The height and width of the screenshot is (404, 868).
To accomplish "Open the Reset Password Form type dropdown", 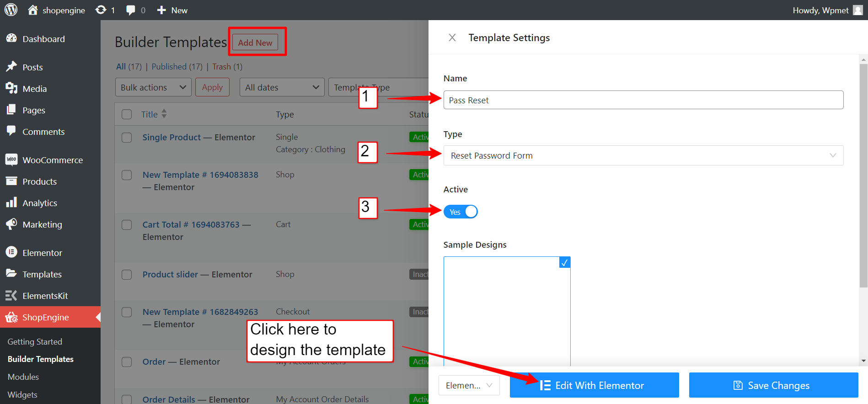I will click(x=643, y=155).
